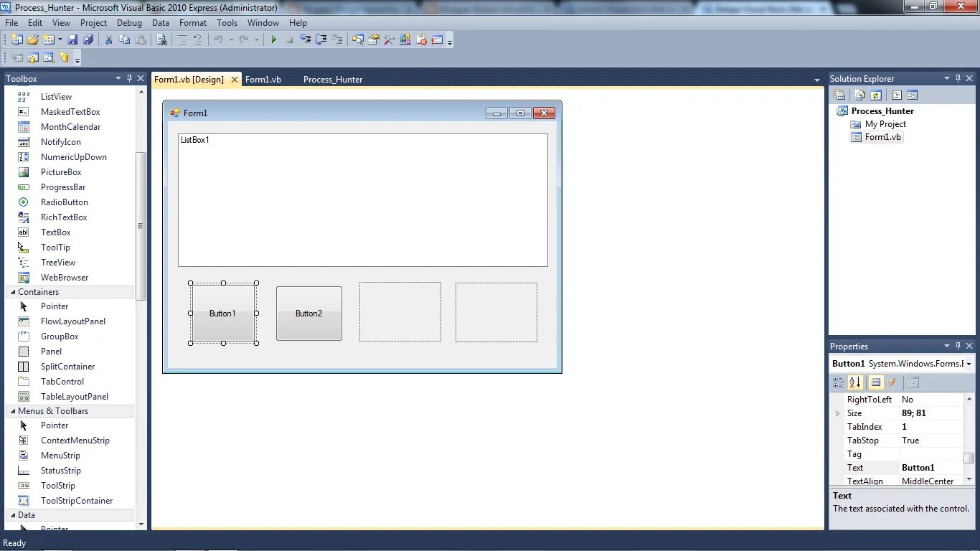Open the Format menu

pos(193,23)
